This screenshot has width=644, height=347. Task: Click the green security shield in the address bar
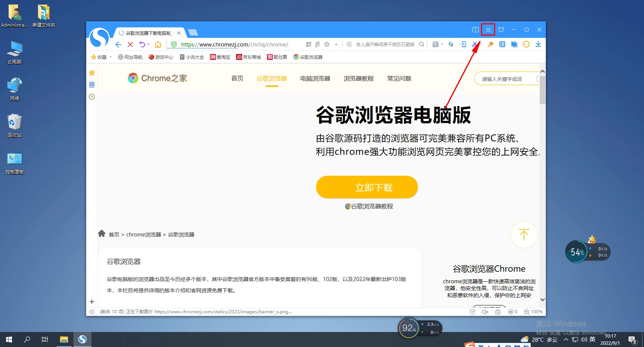174,44
